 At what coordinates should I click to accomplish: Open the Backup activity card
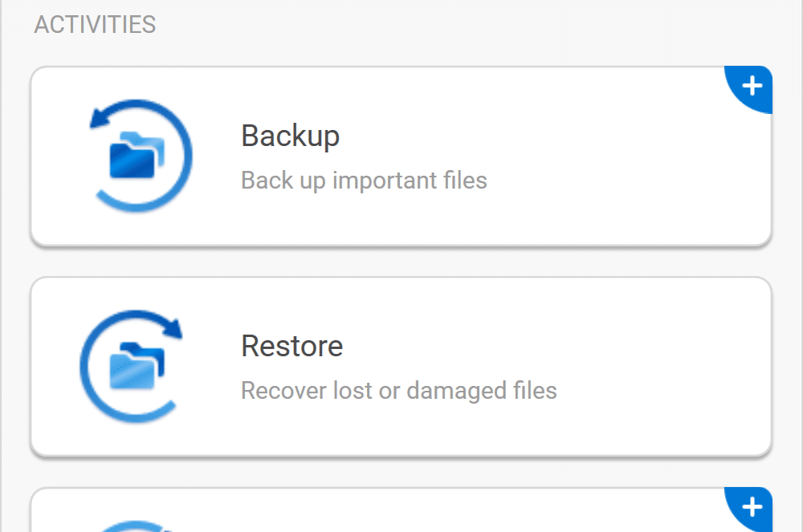401,156
